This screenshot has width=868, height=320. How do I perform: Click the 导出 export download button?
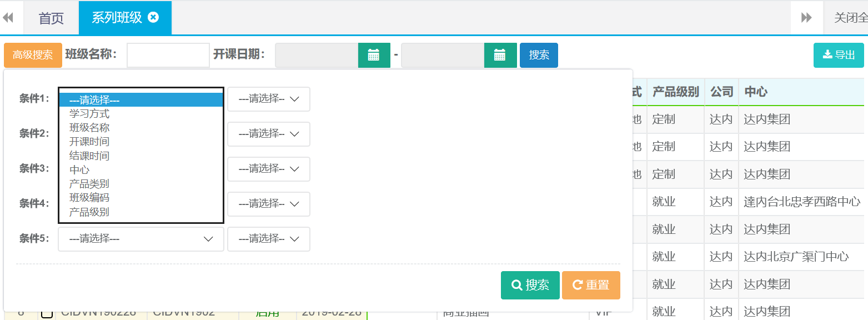click(839, 55)
